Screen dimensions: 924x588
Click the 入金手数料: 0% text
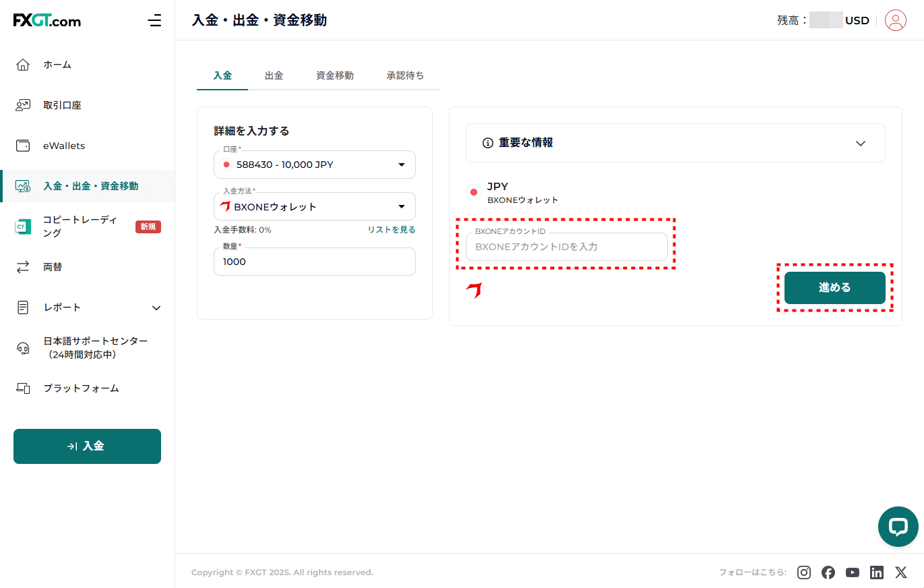(x=243, y=230)
